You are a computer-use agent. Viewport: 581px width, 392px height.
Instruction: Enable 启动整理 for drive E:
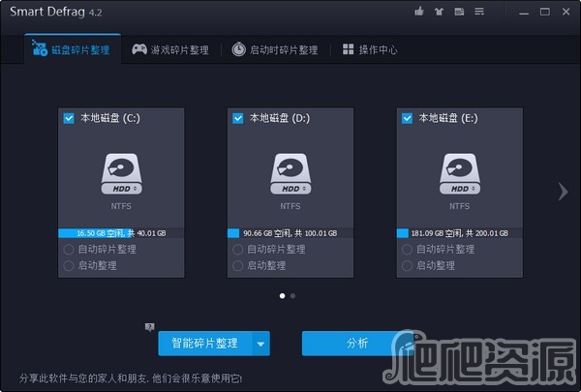click(x=407, y=265)
